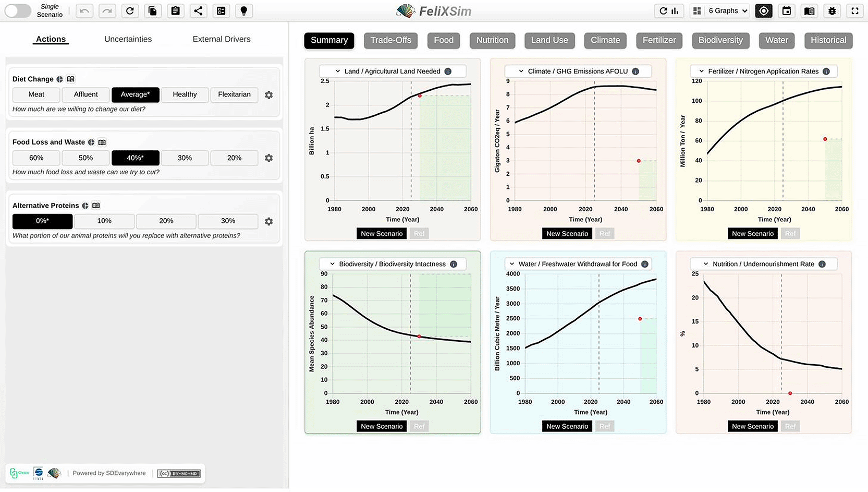Screen dimensions: 868x492
Task: Open the External Drivers panel tab
Action: (222, 39)
